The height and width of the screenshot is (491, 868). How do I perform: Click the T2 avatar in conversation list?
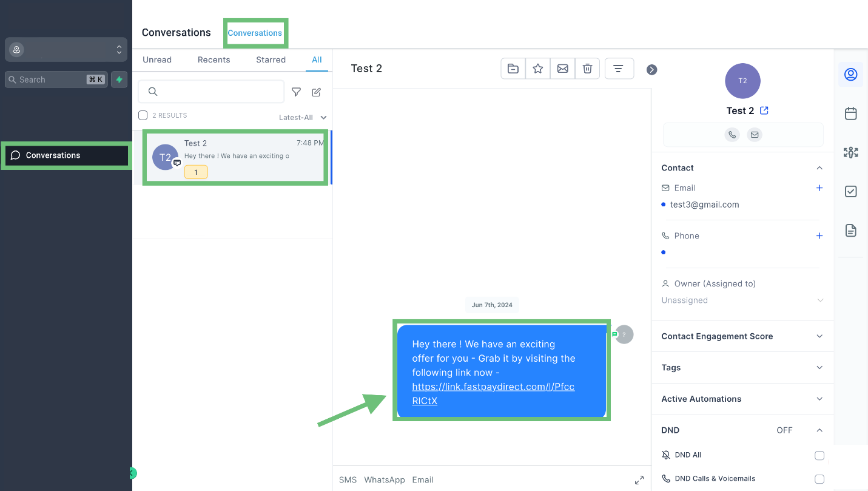pos(165,157)
